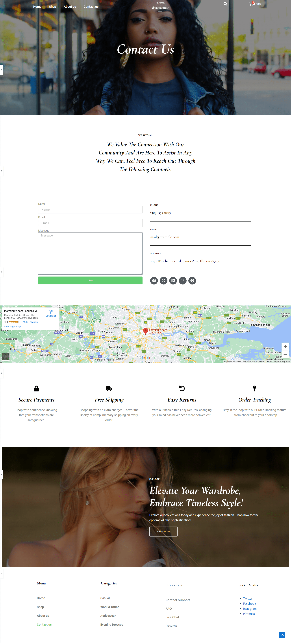The width and height of the screenshot is (291, 644).
Task: Expand the side arrow beside contact form
Action: click(1, 272)
